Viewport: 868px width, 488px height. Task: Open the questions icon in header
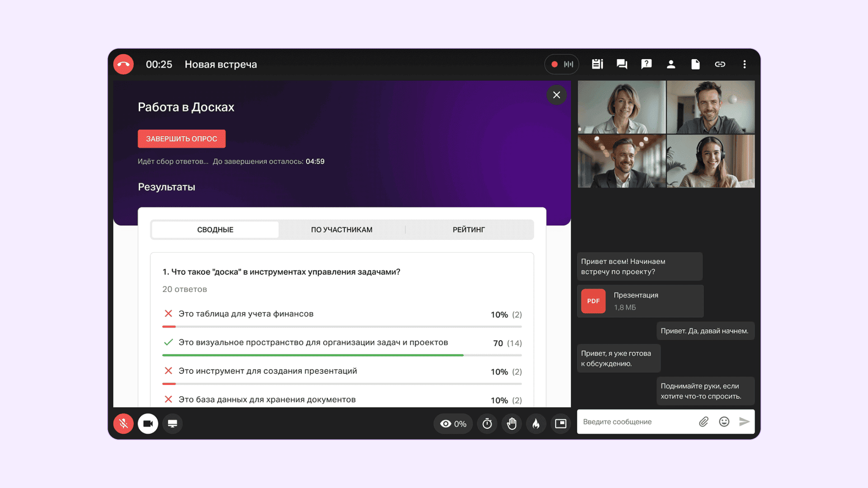click(646, 64)
